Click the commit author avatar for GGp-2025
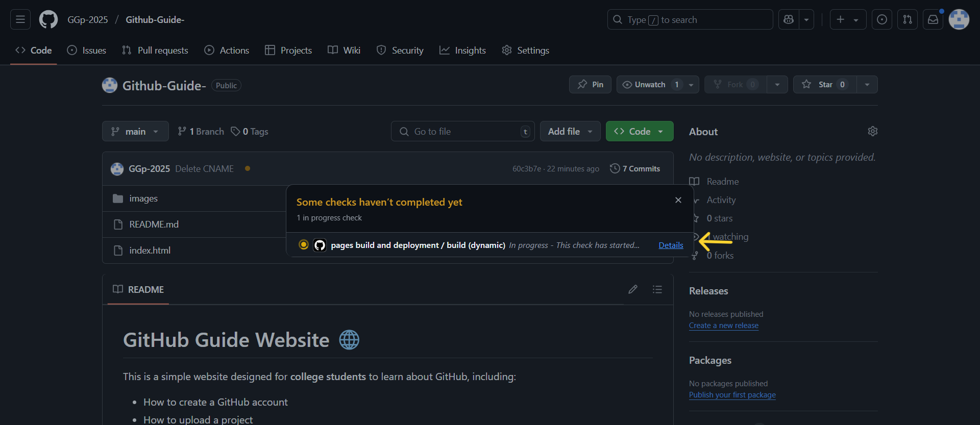 click(117, 168)
